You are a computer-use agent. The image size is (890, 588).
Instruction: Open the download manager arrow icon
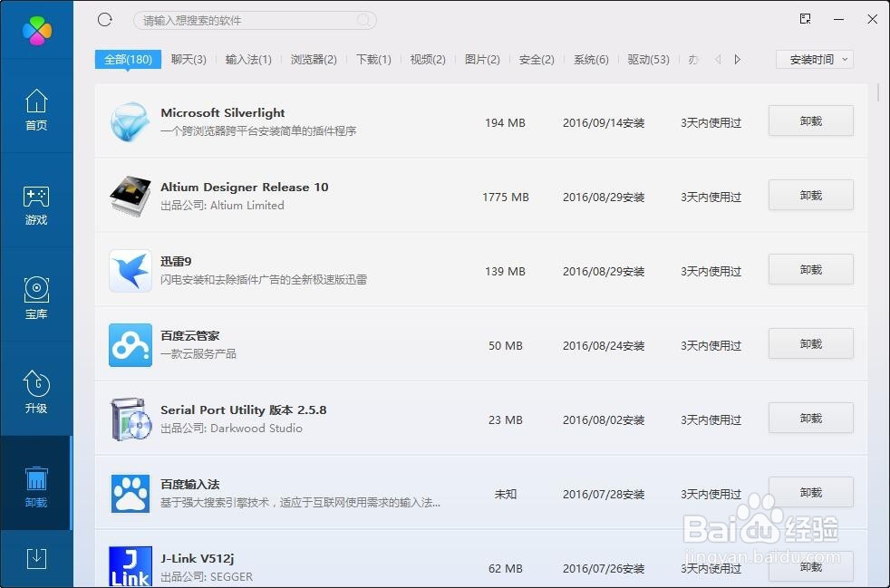(x=36, y=558)
